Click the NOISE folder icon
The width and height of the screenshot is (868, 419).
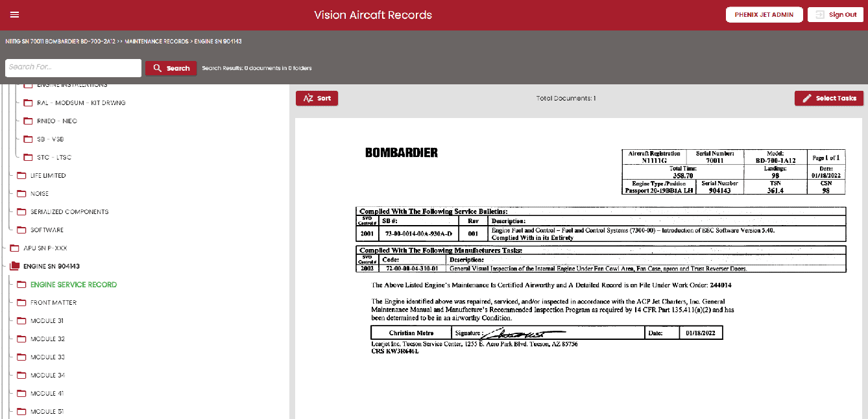point(21,194)
